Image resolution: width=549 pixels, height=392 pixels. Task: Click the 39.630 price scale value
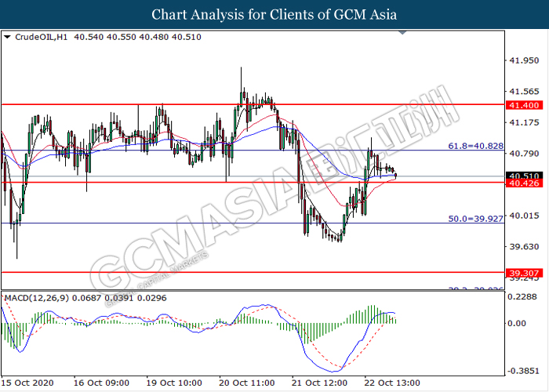point(524,247)
